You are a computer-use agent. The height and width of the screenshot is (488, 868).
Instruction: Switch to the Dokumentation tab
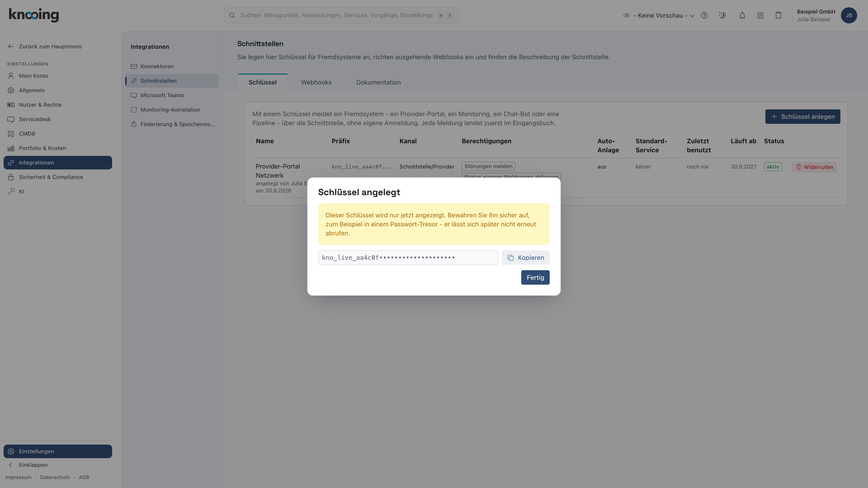pos(378,82)
